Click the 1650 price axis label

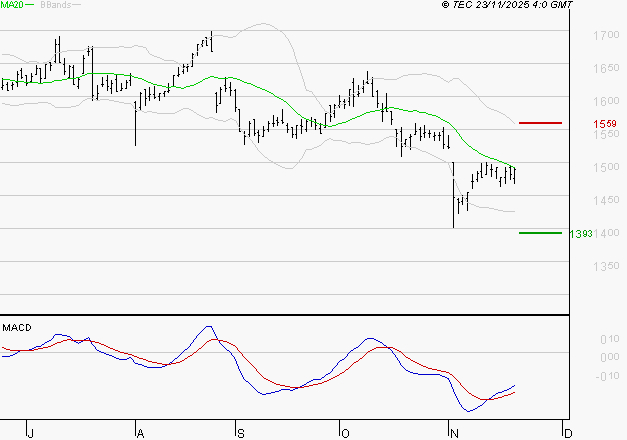[x=606, y=68]
